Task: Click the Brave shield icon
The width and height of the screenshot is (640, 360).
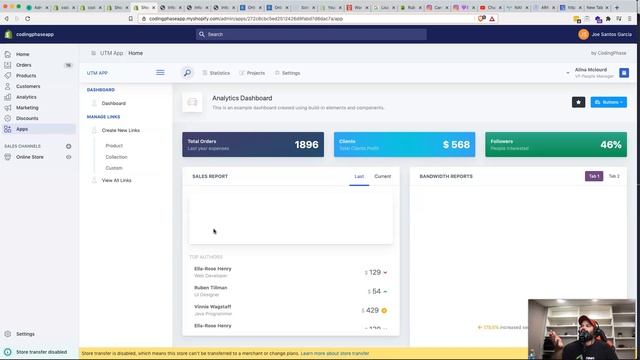Action: click(482, 19)
